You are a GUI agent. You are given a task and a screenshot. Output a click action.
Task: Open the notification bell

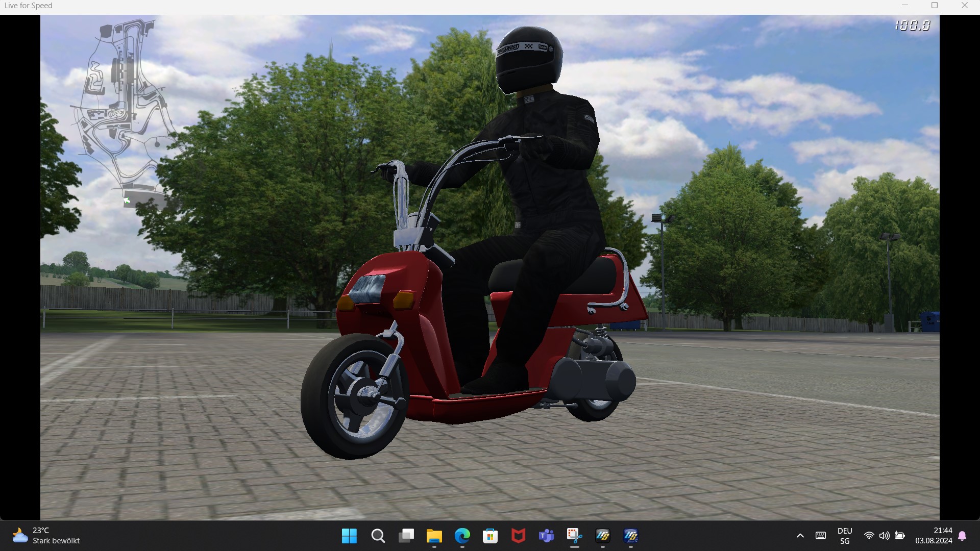[962, 536]
